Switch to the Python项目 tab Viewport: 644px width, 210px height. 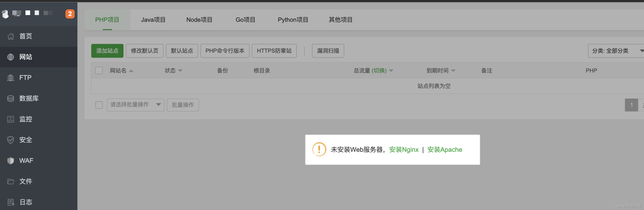pyautogui.click(x=293, y=19)
